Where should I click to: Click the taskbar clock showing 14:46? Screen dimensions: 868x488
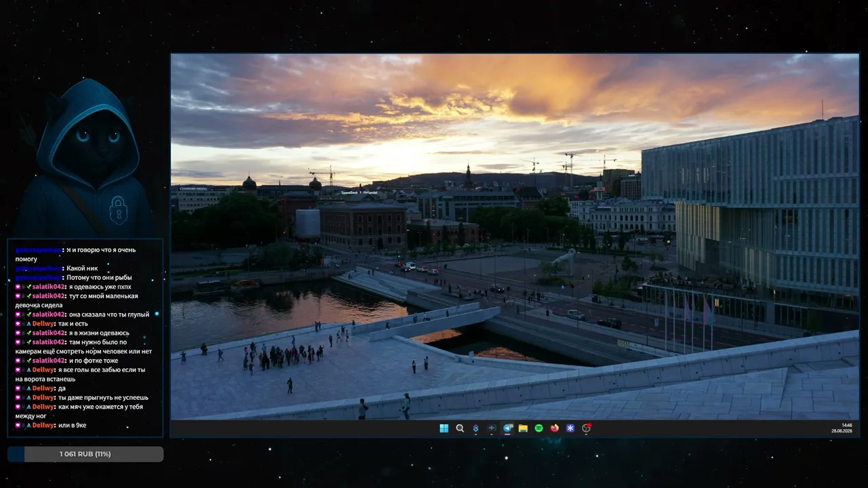point(847,425)
